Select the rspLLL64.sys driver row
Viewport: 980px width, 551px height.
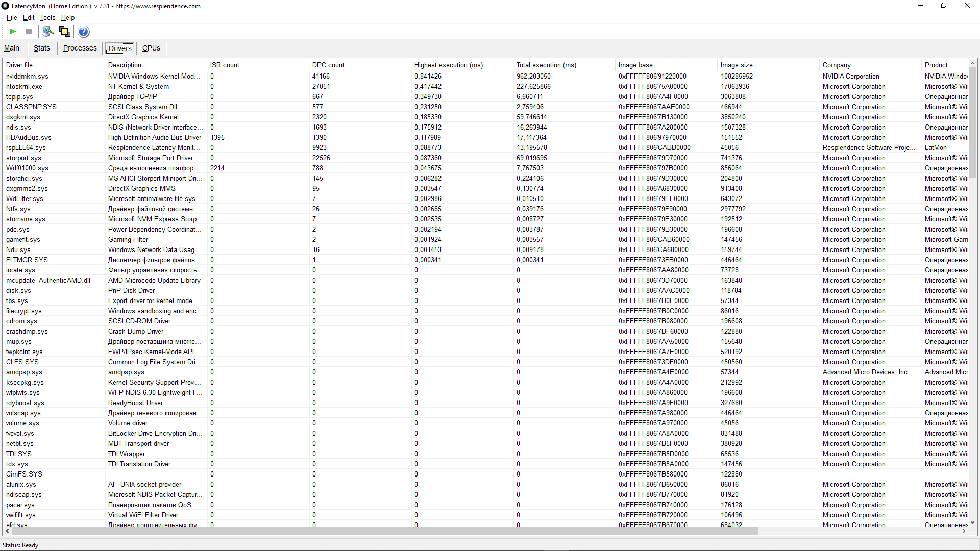pyautogui.click(x=485, y=147)
